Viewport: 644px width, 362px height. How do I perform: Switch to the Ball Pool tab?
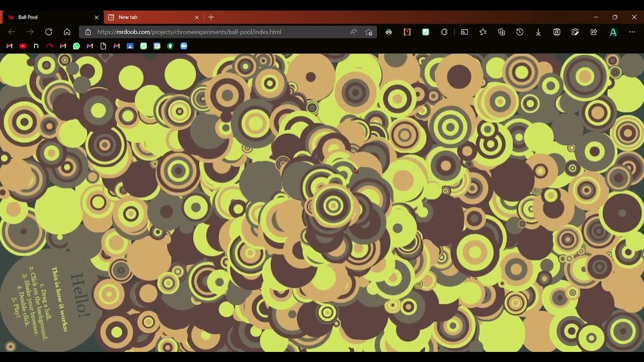pyautogui.click(x=52, y=17)
